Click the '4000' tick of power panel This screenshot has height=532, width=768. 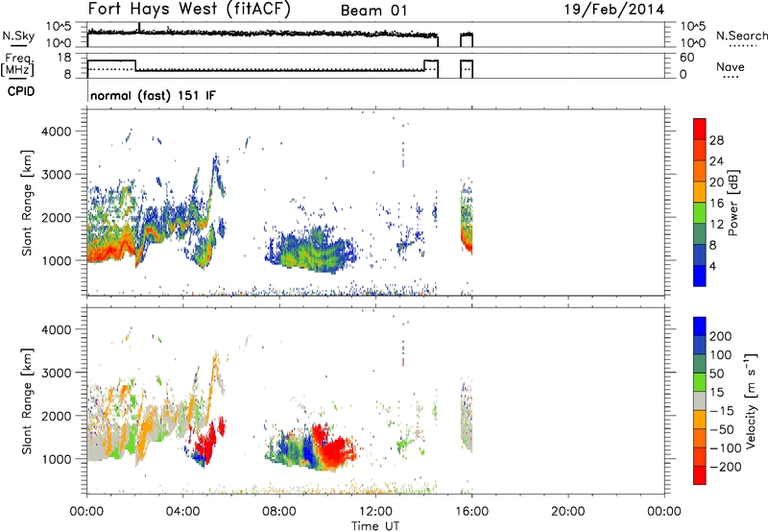[56, 132]
